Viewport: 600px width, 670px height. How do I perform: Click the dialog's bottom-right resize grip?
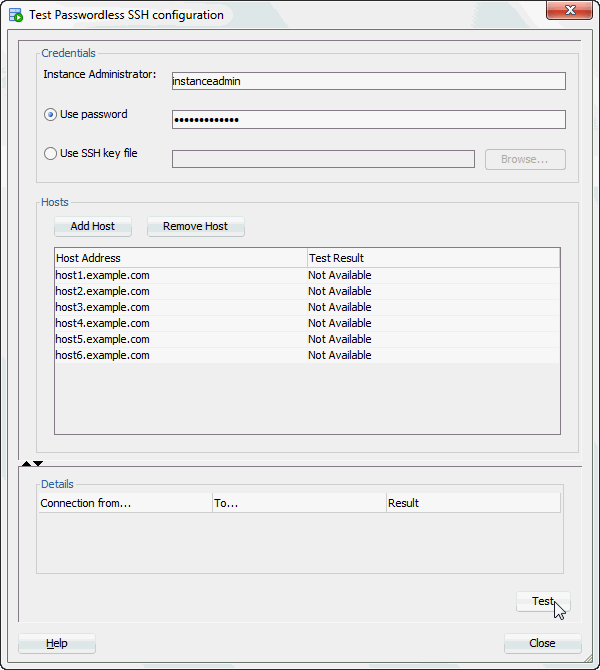click(588, 658)
